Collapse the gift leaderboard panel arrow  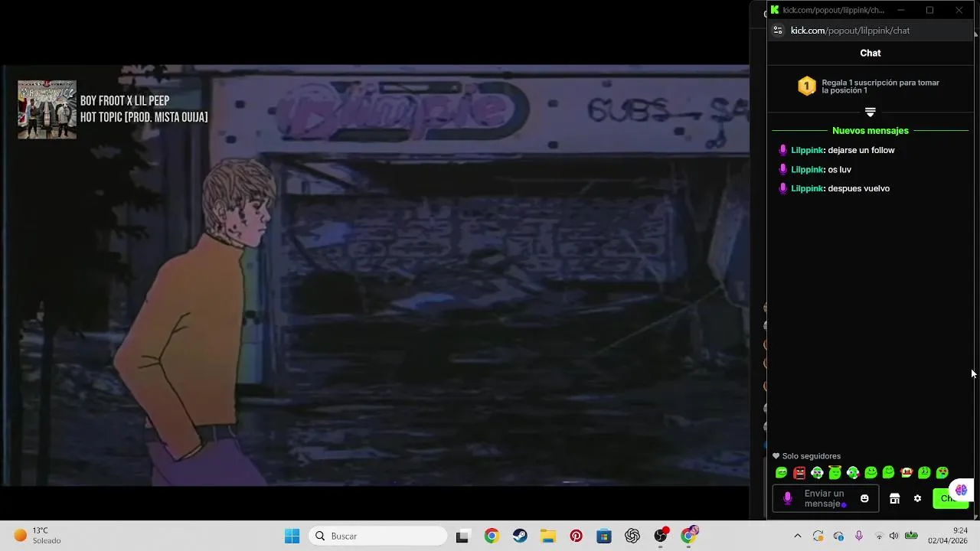(x=870, y=112)
